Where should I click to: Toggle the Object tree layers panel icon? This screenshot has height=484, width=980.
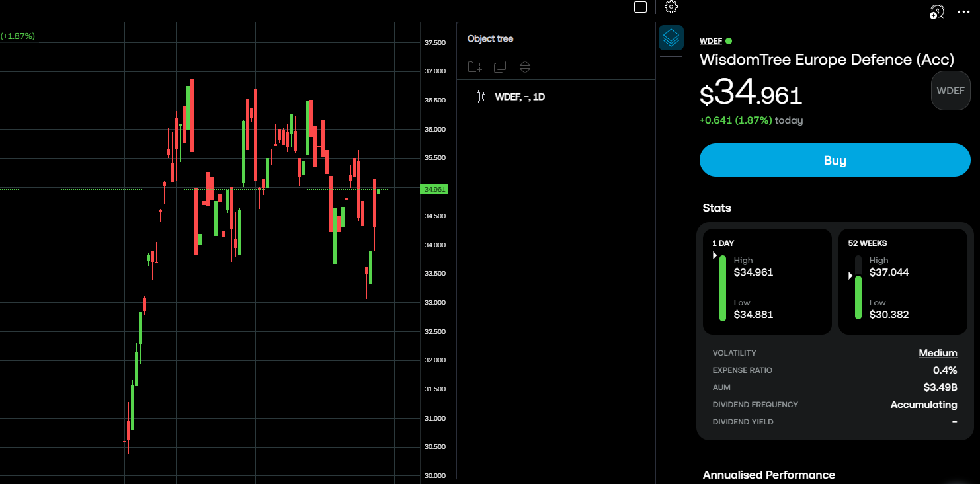tap(671, 38)
